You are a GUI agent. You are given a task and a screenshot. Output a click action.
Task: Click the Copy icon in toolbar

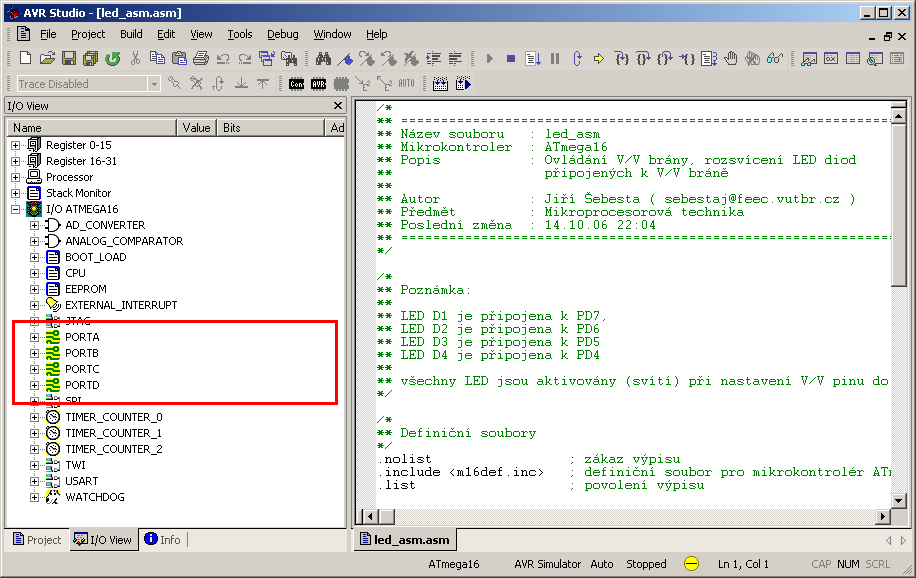click(x=157, y=58)
